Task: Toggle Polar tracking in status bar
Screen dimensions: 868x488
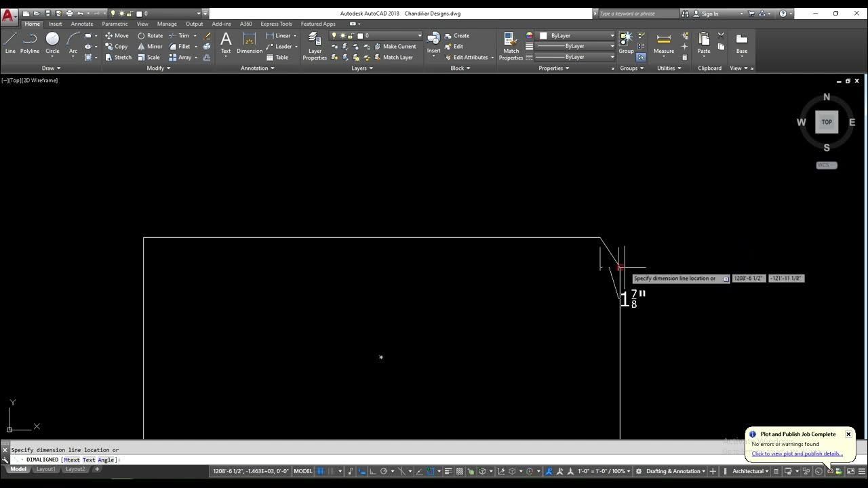Action: [384, 471]
